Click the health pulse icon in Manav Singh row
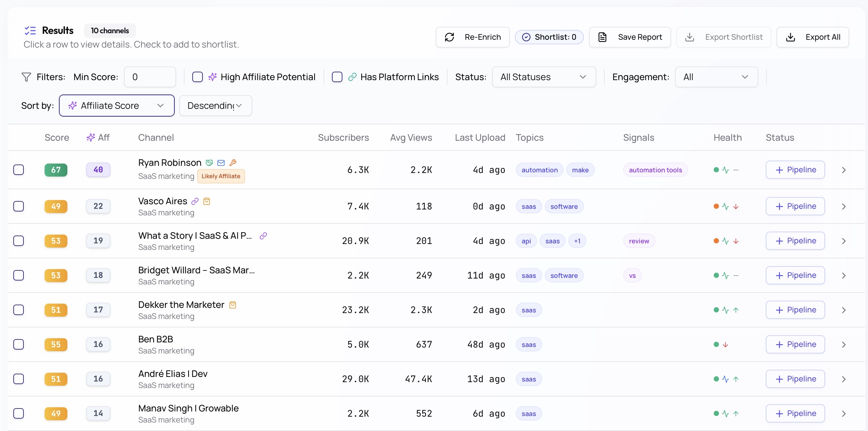This screenshot has width=868, height=431. tap(725, 413)
